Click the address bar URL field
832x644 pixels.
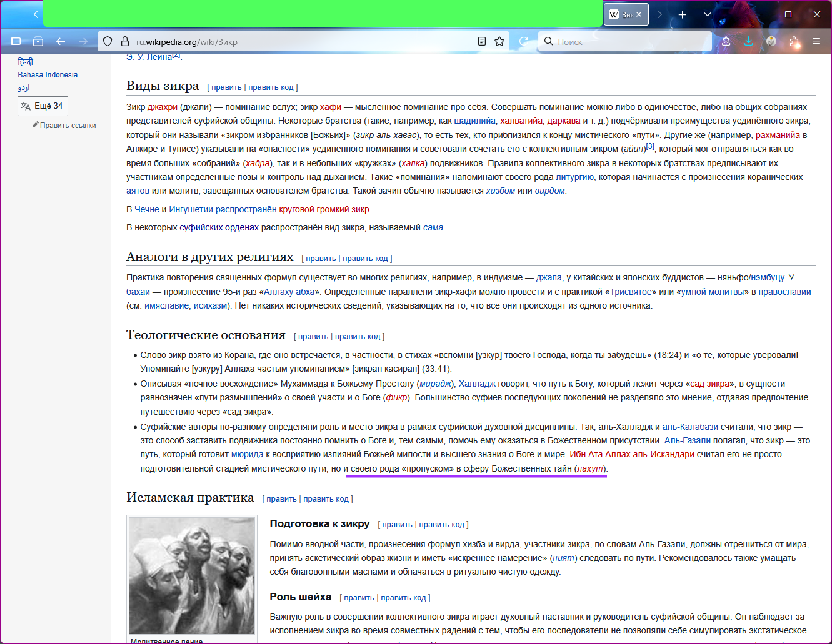[x=303, y=42]
